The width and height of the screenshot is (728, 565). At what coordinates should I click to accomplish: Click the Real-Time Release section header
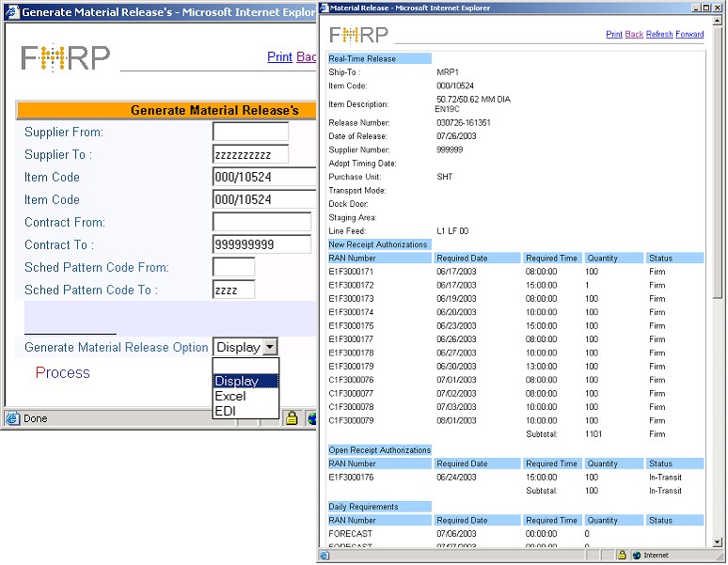click(x=379, y=58)
